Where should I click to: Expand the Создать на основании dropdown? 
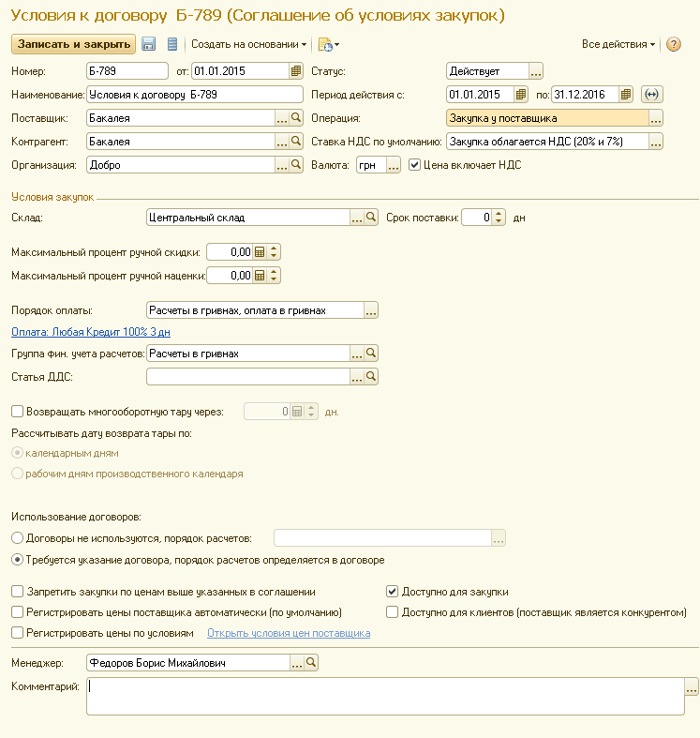[x=249, y=44]
